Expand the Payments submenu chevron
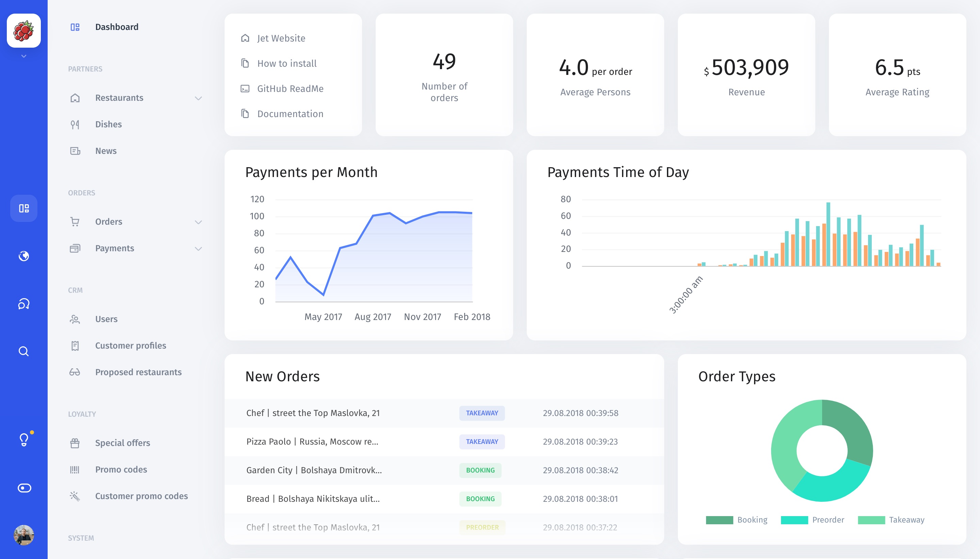The width and height of the screenshot is (980, 559). point(198,249)
